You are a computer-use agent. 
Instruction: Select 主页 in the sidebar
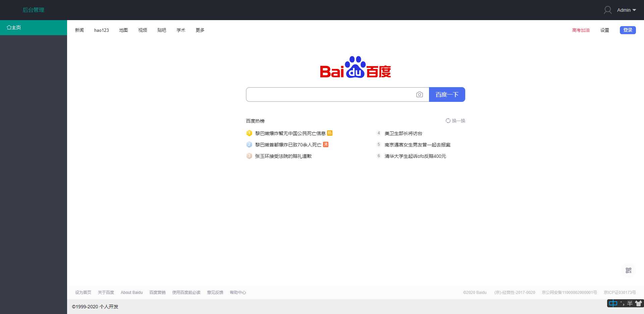[34, 27]
